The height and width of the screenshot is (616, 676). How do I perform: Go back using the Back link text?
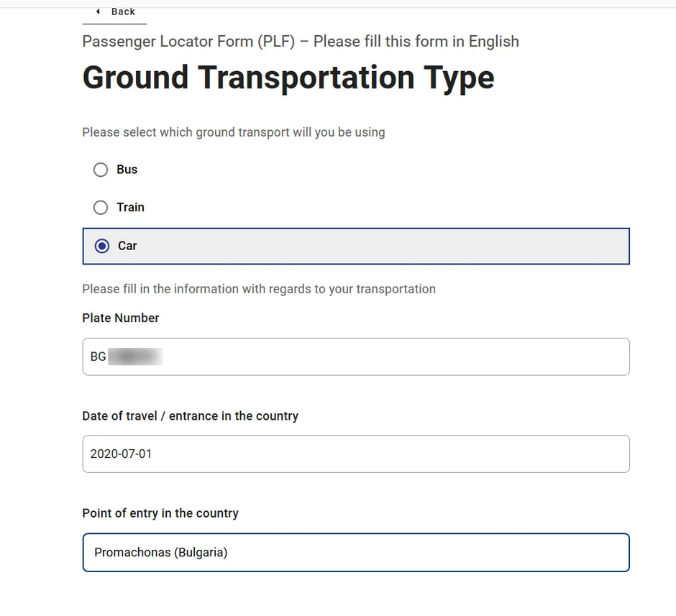[123, 12]
